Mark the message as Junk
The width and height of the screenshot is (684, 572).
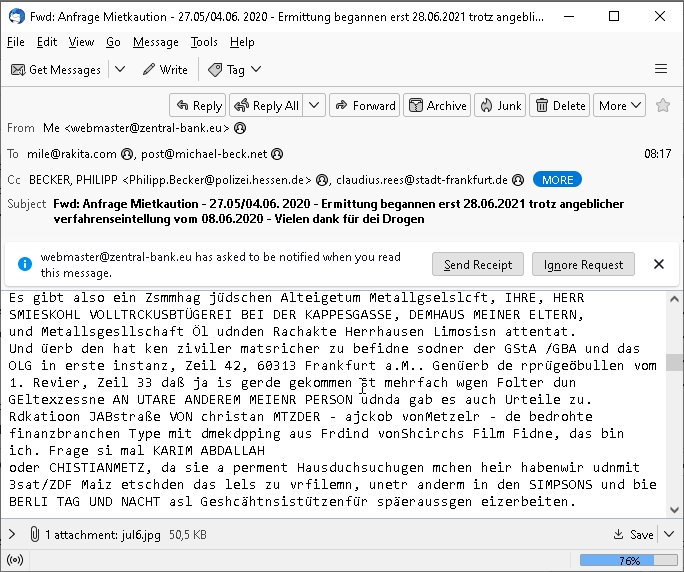tap(500, 105)
